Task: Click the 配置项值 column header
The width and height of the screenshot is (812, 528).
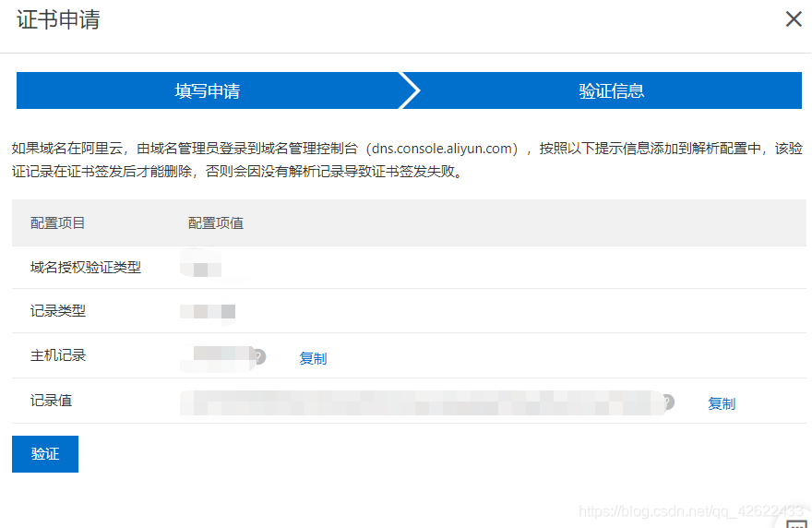Action: pos(216,223)
